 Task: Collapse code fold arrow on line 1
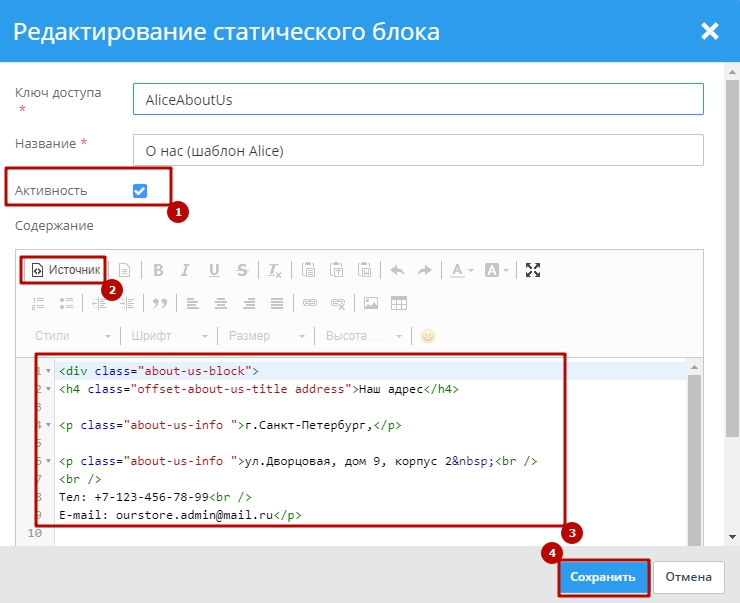(49, 372)
